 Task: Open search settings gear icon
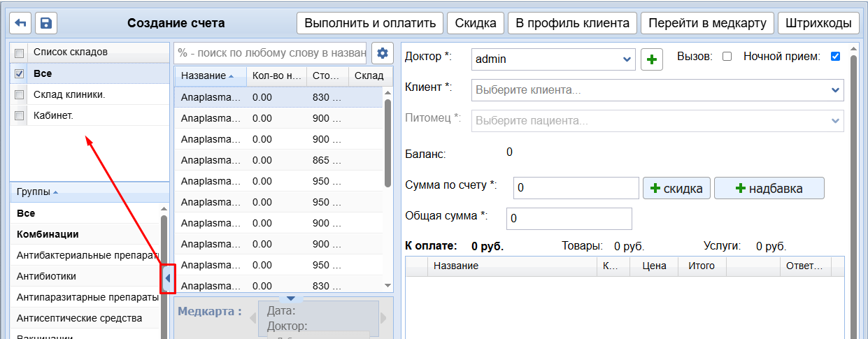point(382,53)
